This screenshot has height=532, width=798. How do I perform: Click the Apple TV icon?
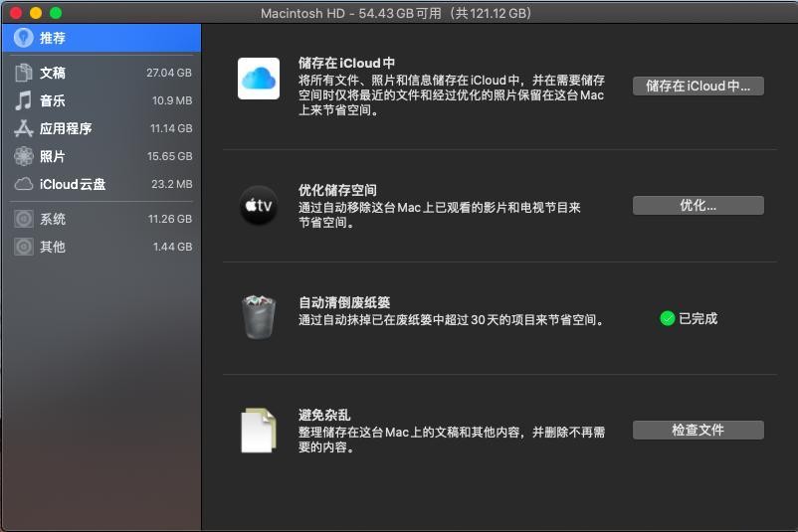[x=259, y=206]
